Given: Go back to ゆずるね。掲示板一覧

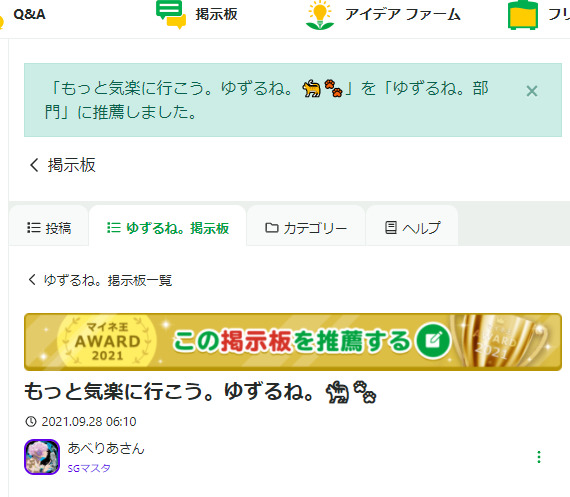Looking at the screenshot, I should 100,280.
